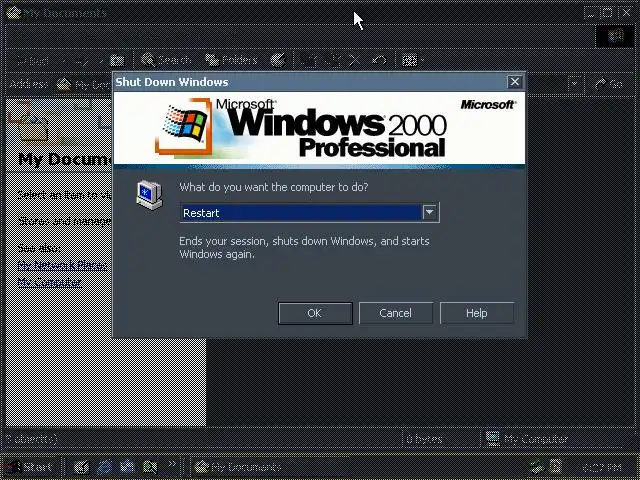Click the Windows throbber logo in menu bar
The width and height of the screenshot is (640, 480).
point(616,36)
